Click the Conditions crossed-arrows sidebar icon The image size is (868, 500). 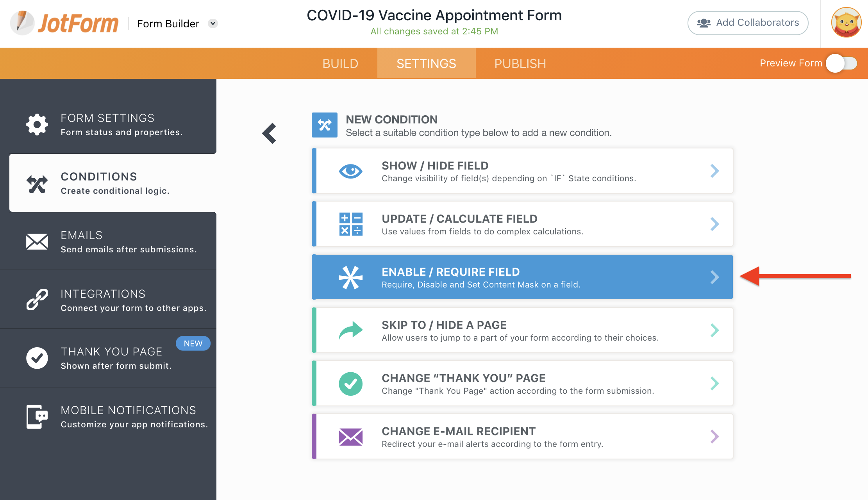(37, 184)
